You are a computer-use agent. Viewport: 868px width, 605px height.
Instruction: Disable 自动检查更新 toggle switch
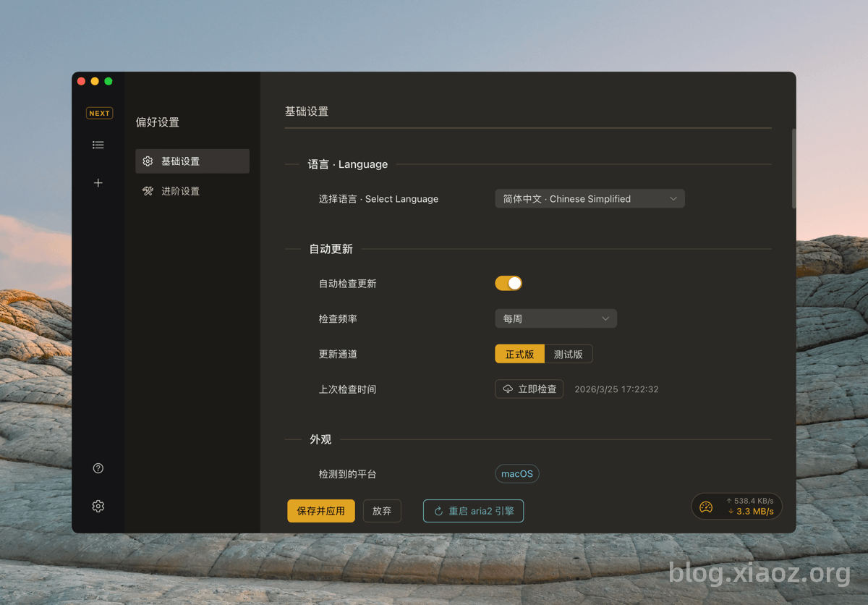(509, 283)
